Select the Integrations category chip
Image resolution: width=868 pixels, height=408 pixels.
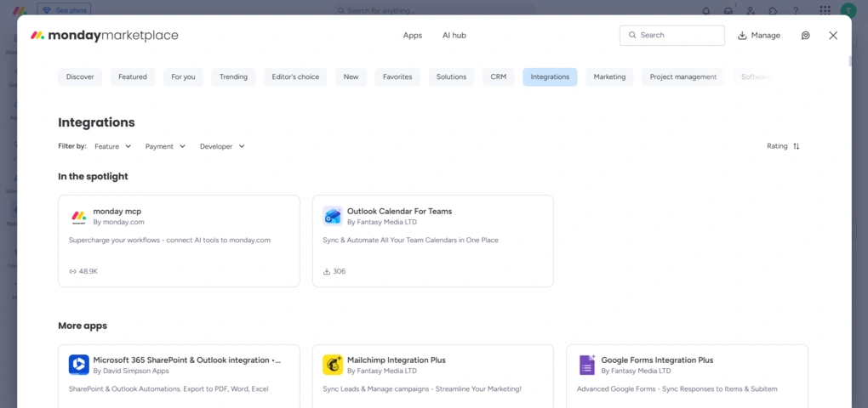[550, 76]
